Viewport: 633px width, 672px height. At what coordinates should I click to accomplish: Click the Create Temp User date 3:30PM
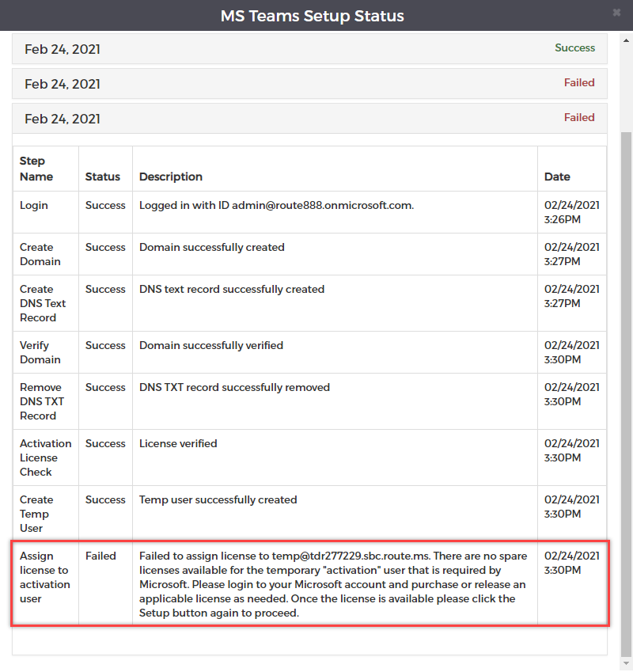click(572, 507)
